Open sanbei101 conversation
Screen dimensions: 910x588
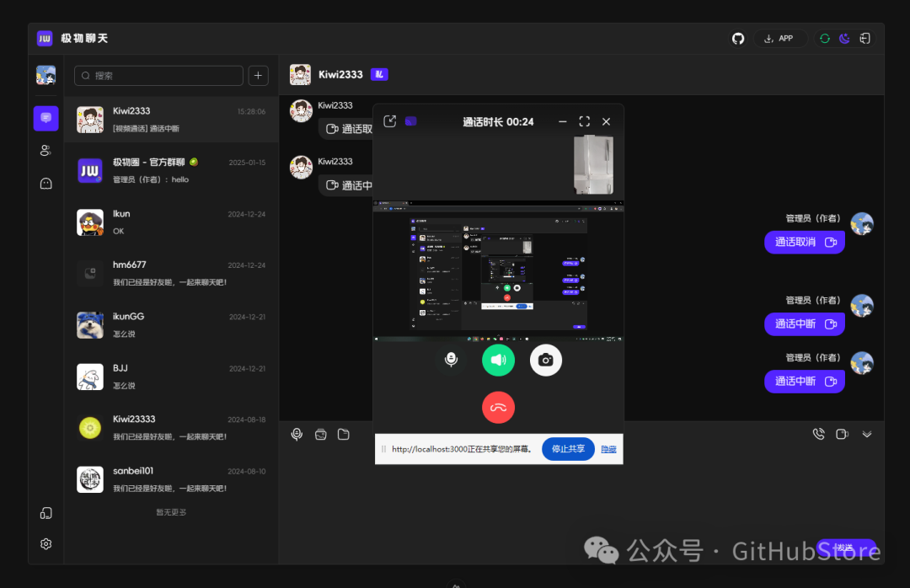pyautogui.click(x=171, y=479)
